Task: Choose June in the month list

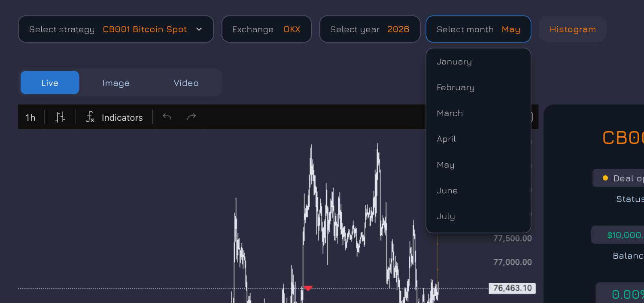Action: coord(478,190)
